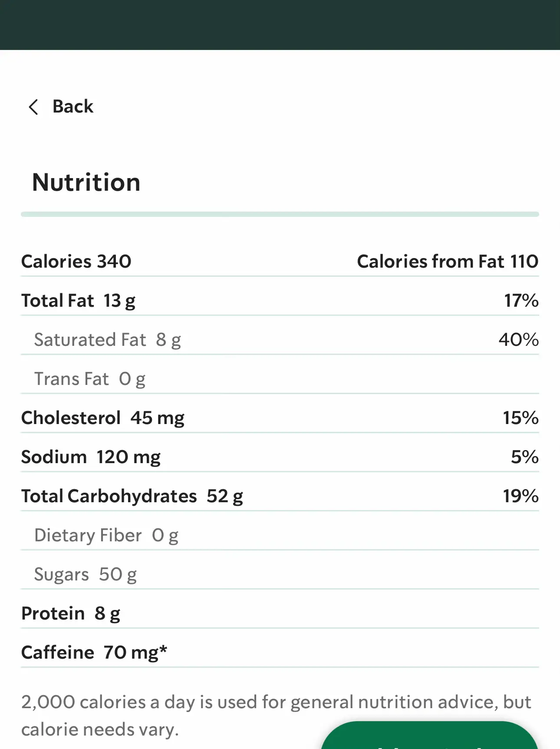Tap the Calories 340 row
Screen dimensions: 560x749
(x=280, y=262)
